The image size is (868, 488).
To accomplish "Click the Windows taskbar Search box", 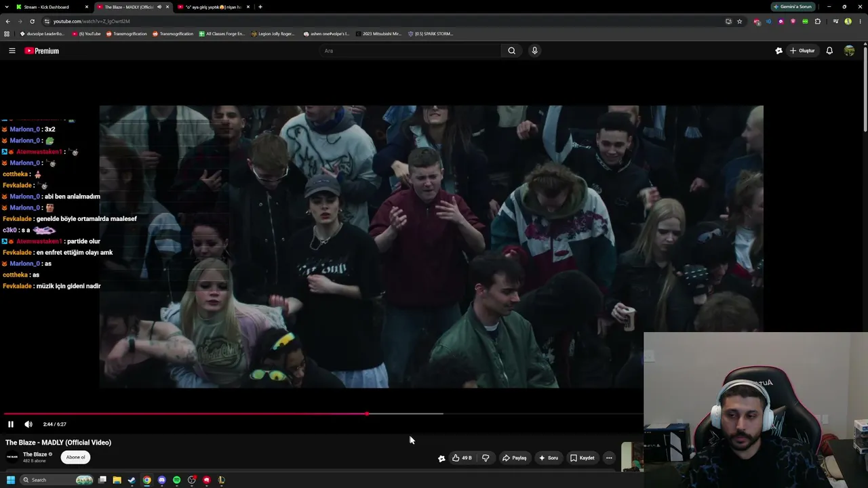I will pos(57,480).
